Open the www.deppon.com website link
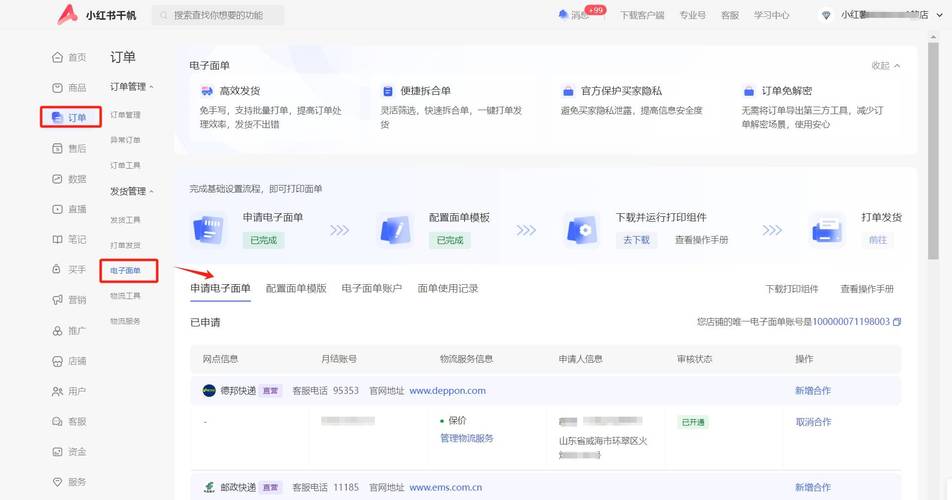Image resolution: width=952 pixels, height=500 pixels. (x=447, y=390)
